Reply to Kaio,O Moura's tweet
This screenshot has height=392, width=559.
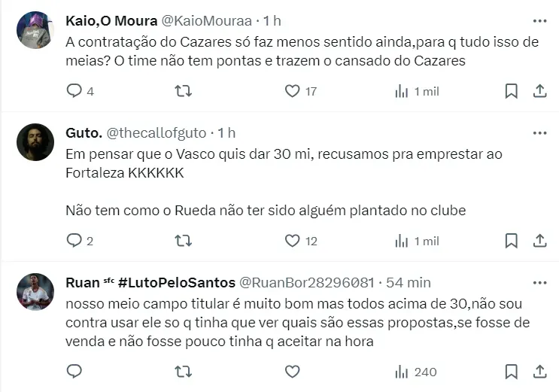tap(74, 91)
